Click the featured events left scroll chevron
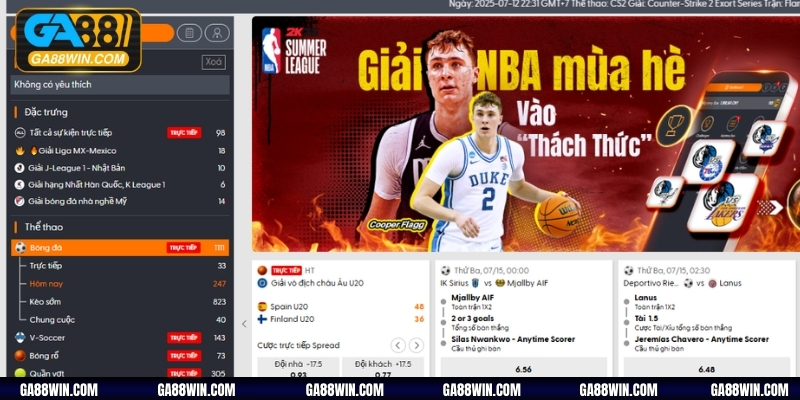800x400 pixels. click(x=244, y=323)
